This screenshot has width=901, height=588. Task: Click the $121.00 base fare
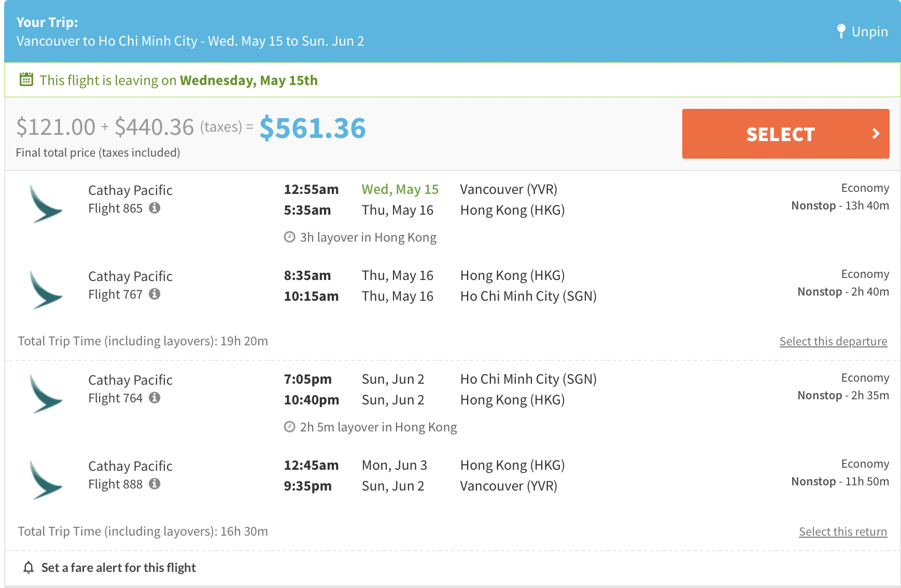click(x=56, y=127)
